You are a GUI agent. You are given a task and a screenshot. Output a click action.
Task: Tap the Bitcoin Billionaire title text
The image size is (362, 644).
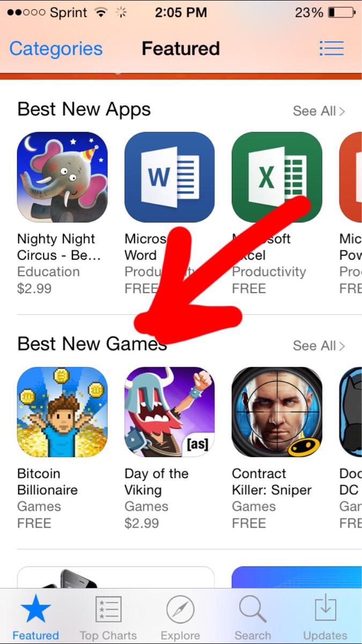[x=48, y=482]
